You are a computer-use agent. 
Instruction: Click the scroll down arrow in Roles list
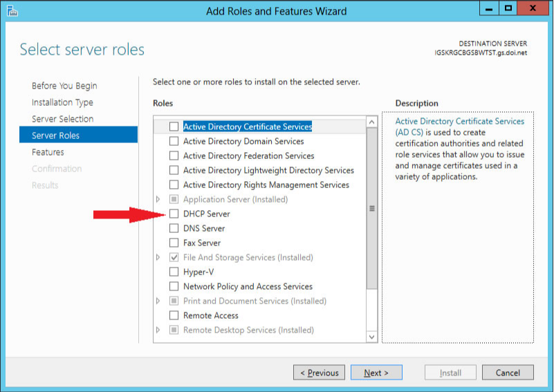pos(371,337)
